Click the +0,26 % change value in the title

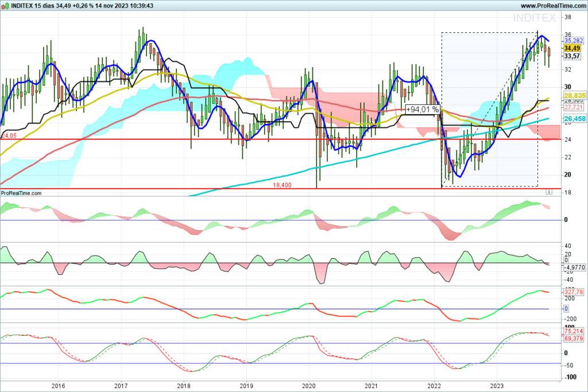click(x=82, y=6)
